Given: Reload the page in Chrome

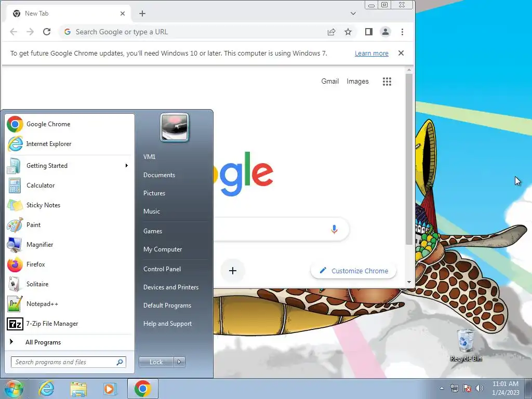Looking at the screenshot, I should point(47,32).
